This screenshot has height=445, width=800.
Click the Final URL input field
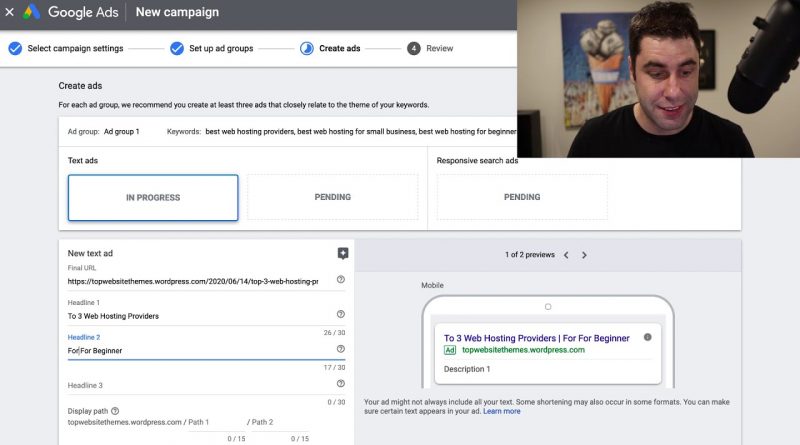pos(195,282)
